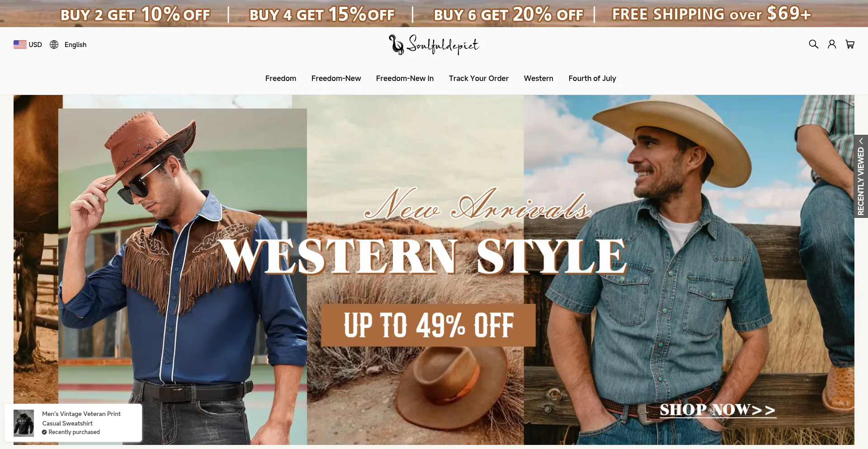Click the verified checkmark beside Recently purchased
This screenshot has width=868, height=449.
(x=44, y=432)
